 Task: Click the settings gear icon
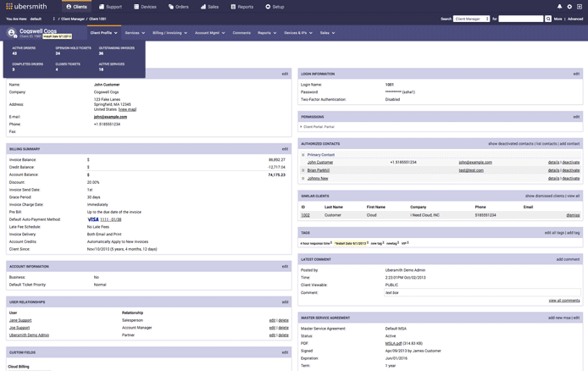569,7
